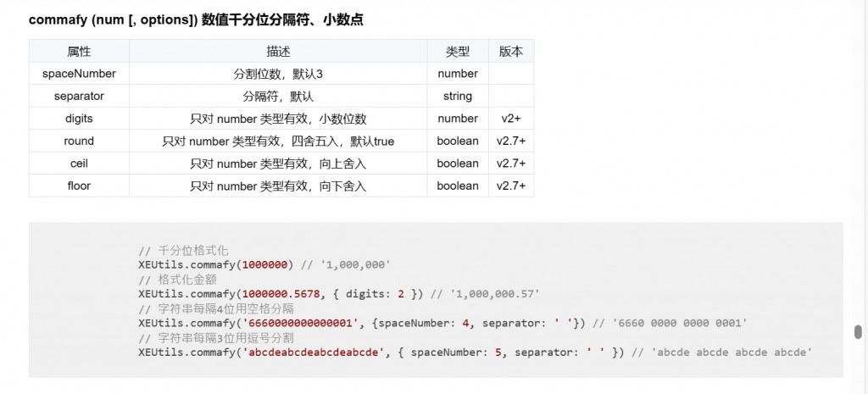Click the description ending with '小数位数'

pyautogui.click(x=278, y=119)
